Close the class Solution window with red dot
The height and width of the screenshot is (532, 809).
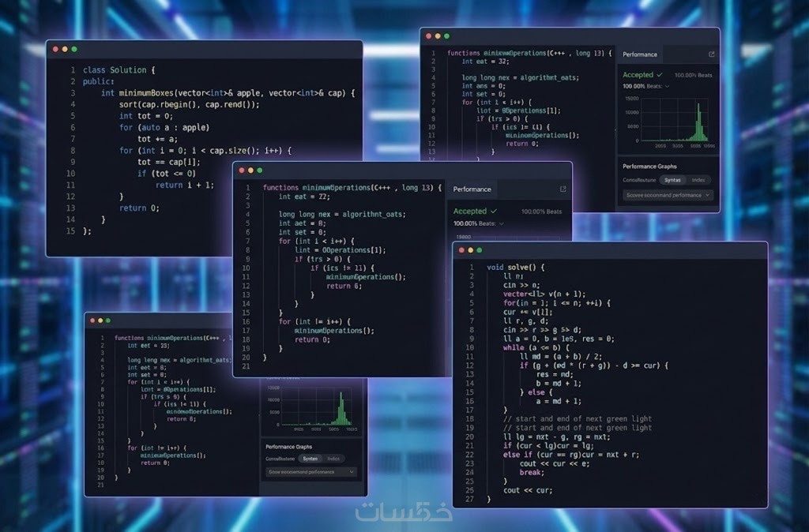point(56,49)
